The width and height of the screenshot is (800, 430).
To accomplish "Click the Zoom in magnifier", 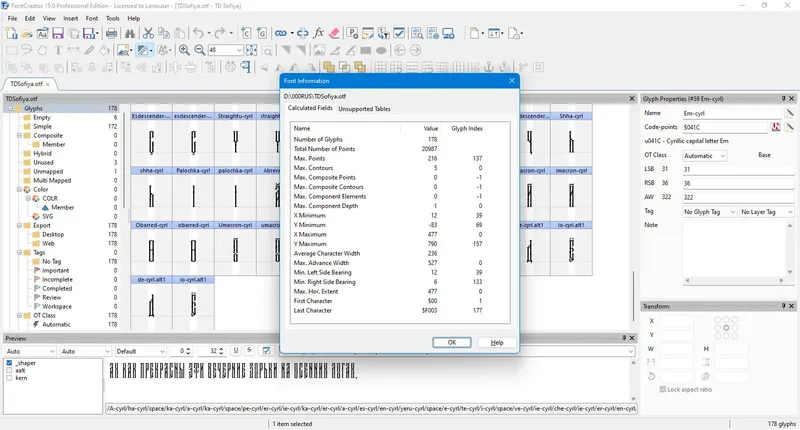I will tap(184, 50).
